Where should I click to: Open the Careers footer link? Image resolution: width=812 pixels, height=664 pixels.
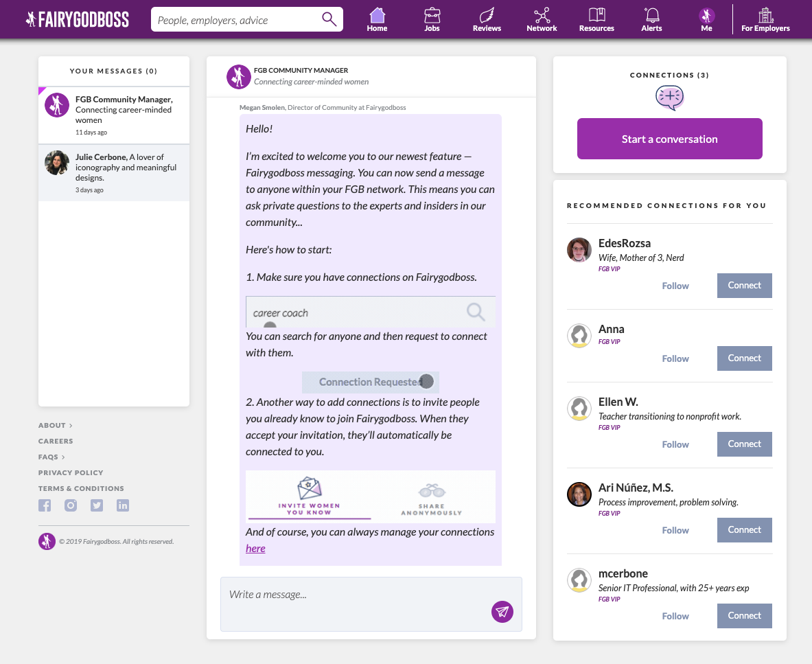(56, 442)
